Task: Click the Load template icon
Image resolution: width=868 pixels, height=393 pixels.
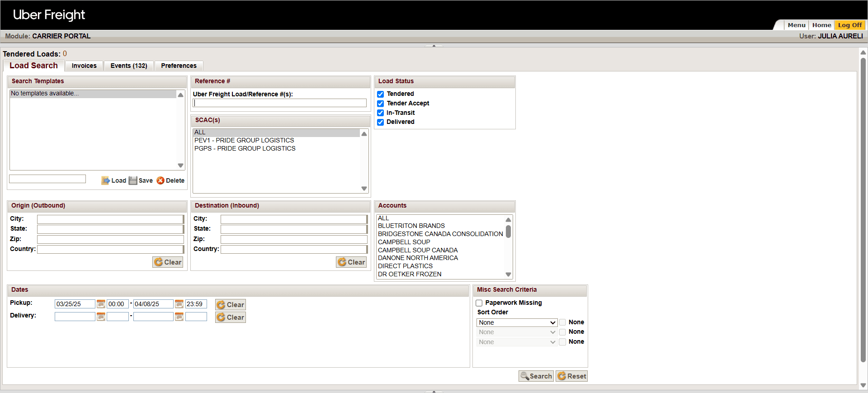Action: pyautogui.click(x=105, y=180)
